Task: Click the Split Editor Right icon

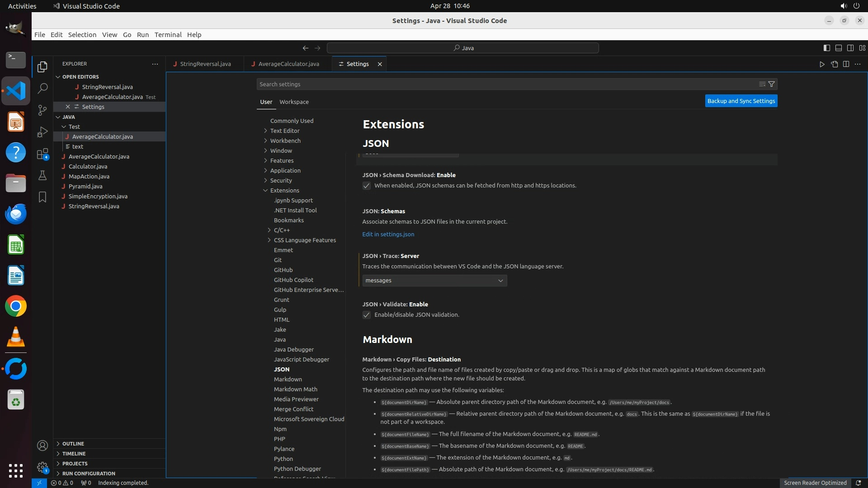Action: pos(846,64)
